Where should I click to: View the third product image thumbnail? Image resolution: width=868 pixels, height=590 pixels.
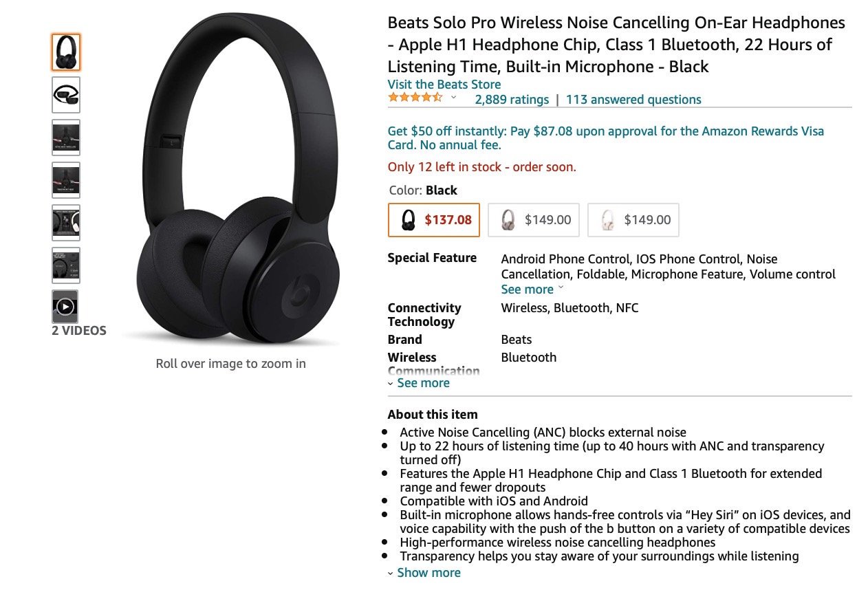(x=66, y=138)
